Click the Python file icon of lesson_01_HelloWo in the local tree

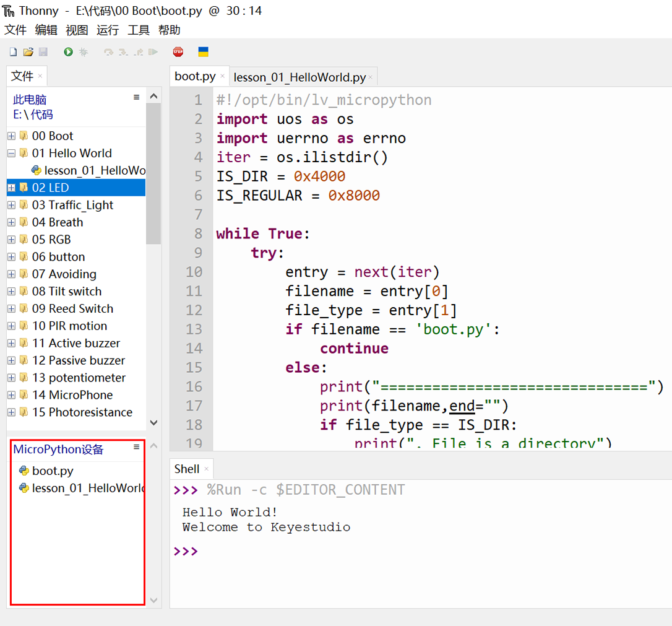[x=37, y=170]
